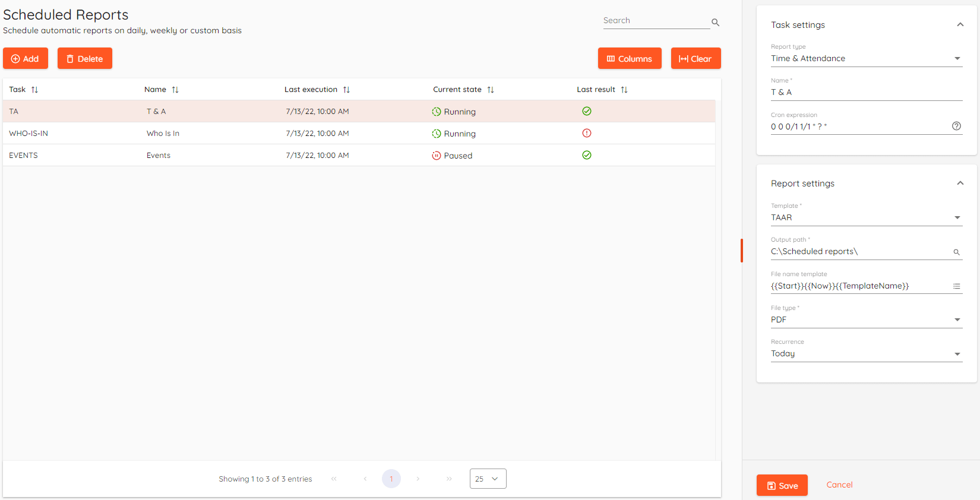This screenshot has width=980, height=500.
Task: Browse for output path using magnifier icon
Action: click(x=956, y=252)
